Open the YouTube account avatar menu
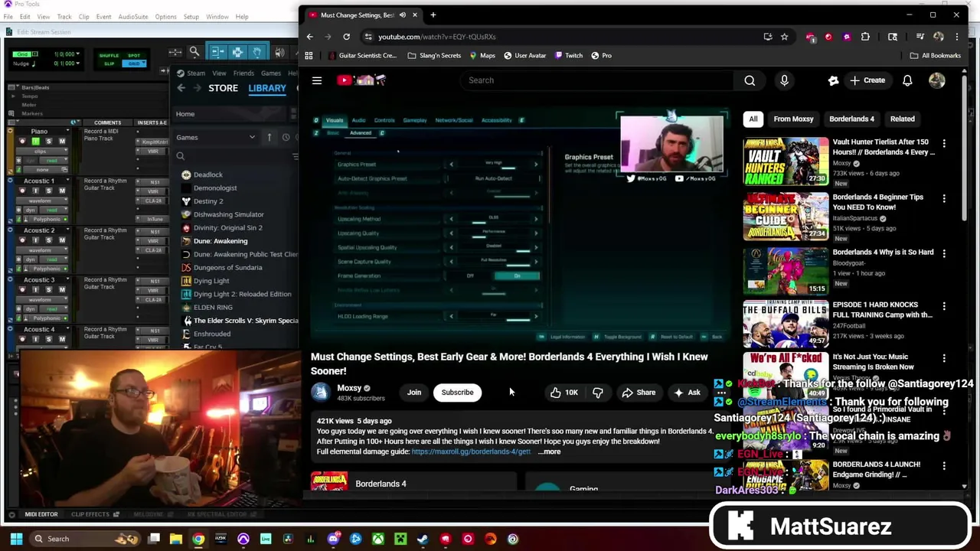This screenshot has width=980, height=551. pyautogui.click(x=937, y=80)
